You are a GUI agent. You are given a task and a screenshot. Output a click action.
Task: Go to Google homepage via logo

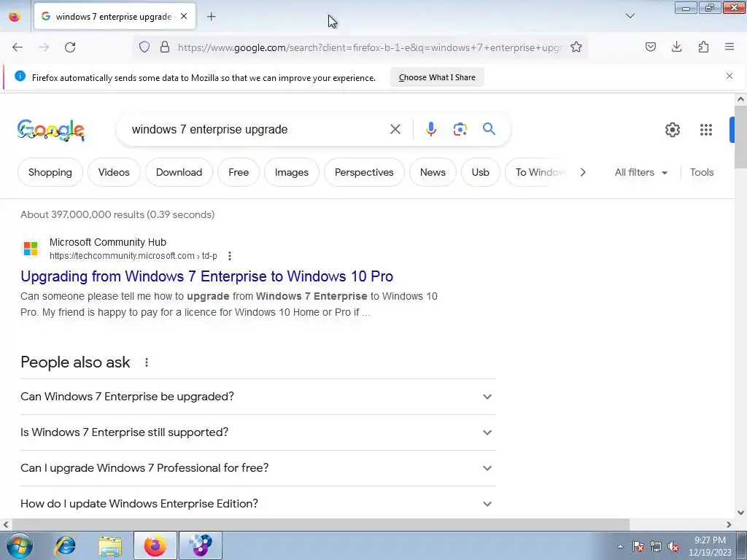(x=51, y=130)
